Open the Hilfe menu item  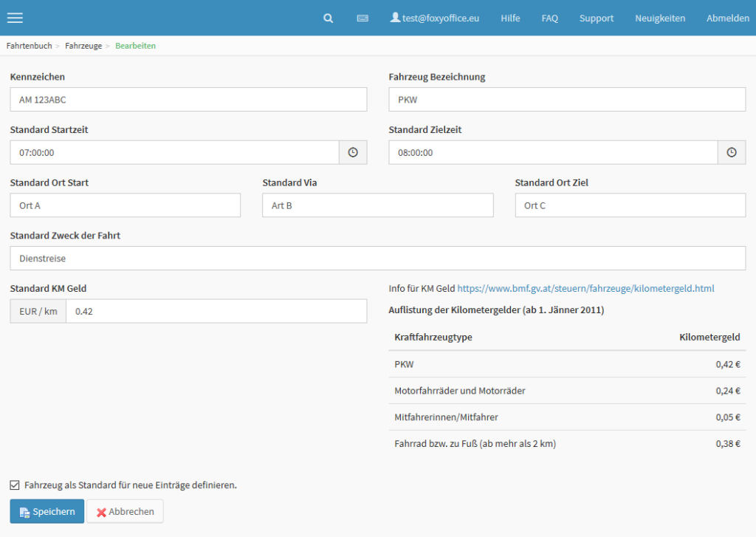pyautogui.click(x=510, y=18)
